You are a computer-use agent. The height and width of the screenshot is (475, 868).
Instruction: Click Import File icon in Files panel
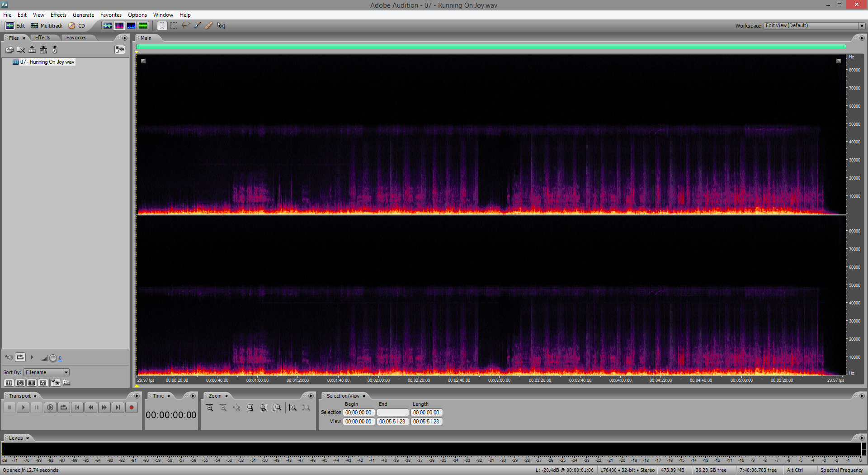pyautogui.click(x=9, y=50)
